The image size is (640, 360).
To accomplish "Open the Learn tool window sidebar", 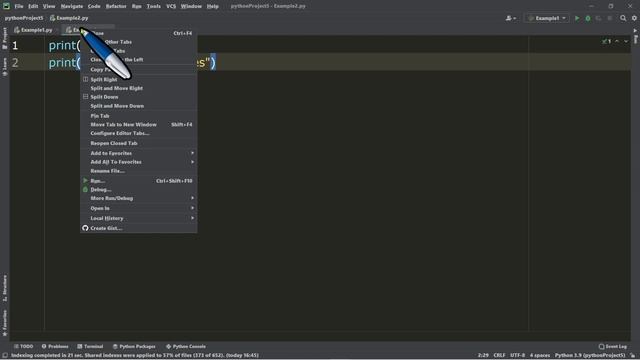I will pyautogui.click(x=4, y=67).
